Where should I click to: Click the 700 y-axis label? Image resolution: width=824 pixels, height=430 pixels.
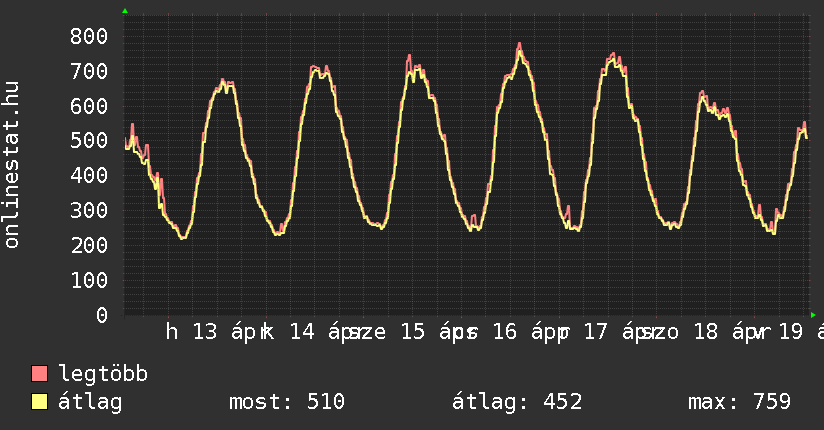tap(89, 71)
